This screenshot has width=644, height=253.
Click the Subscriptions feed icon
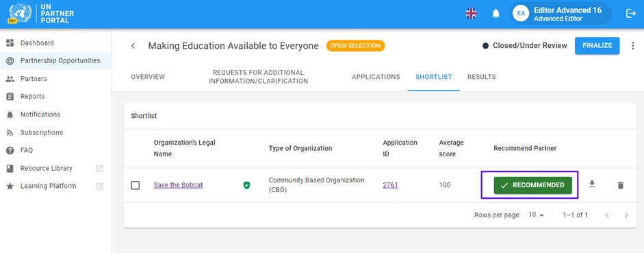tap(10, 132)
